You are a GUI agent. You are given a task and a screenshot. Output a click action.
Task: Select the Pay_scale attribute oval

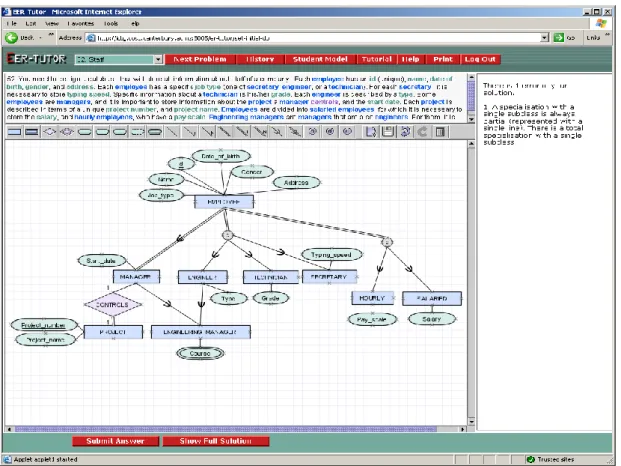pyautogui.click(x=372, y=319)
